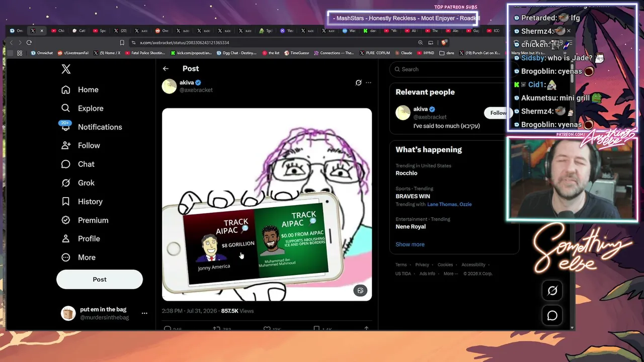Open Chat in the sidebar

(x=78, y=164)
